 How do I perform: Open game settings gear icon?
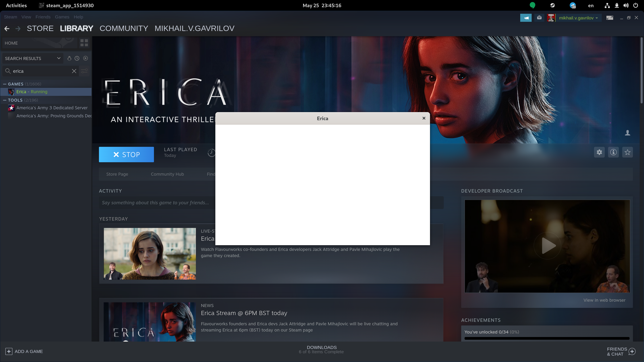pos(599,152)
